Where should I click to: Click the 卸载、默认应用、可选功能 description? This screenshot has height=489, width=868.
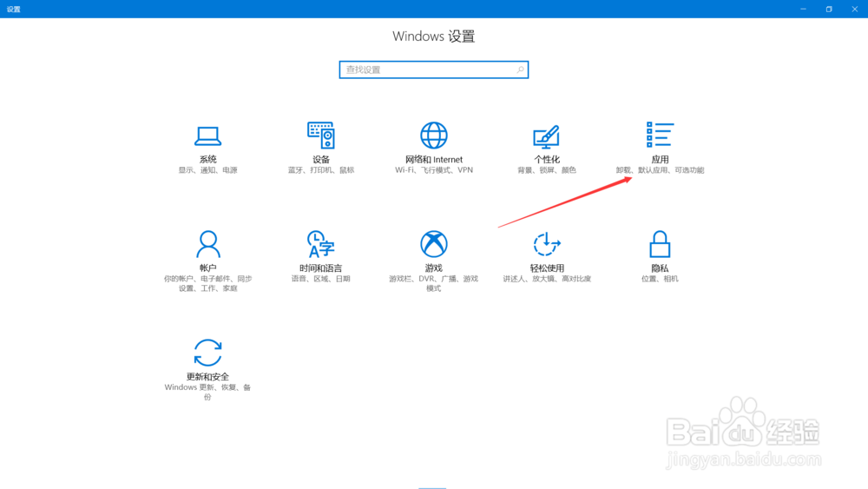660,170
